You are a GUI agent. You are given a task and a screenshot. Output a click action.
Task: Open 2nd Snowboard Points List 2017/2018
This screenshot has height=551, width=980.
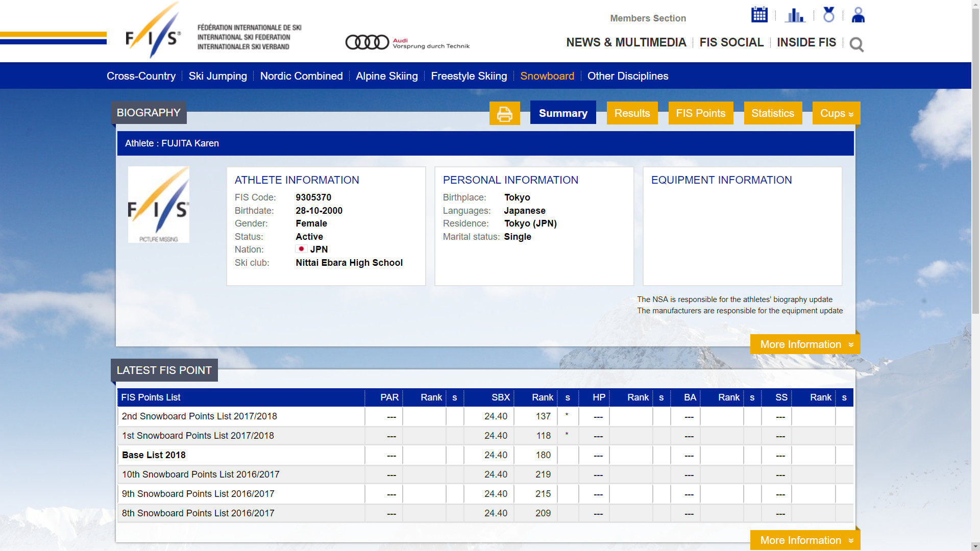[x=199, y=416]
